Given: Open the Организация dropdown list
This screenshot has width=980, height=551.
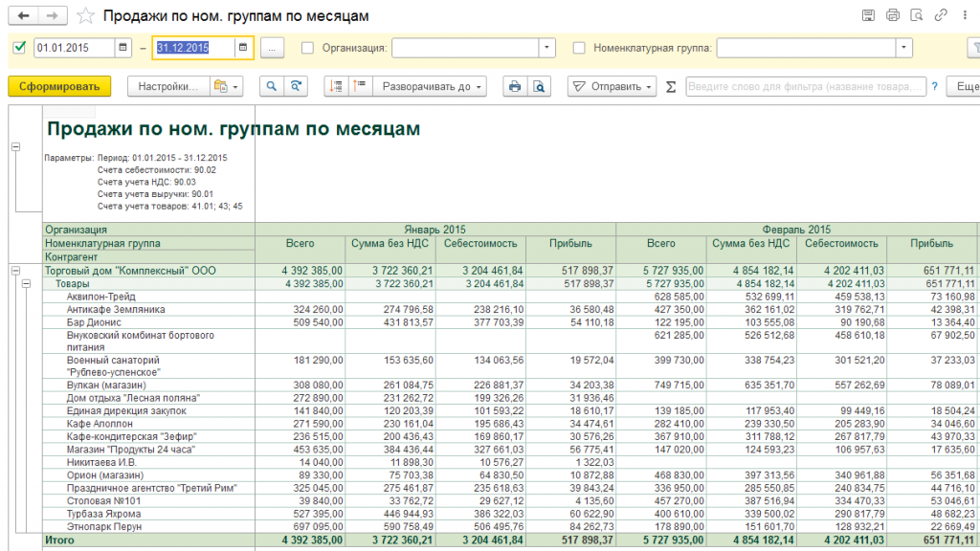Looking at the screenshot, I should pos(546,48).
